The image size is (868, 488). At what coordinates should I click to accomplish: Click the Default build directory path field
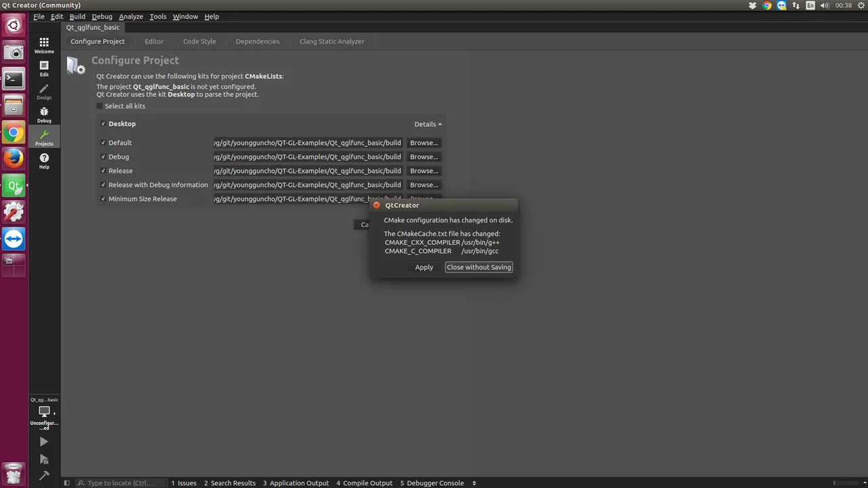coord(308,143)
